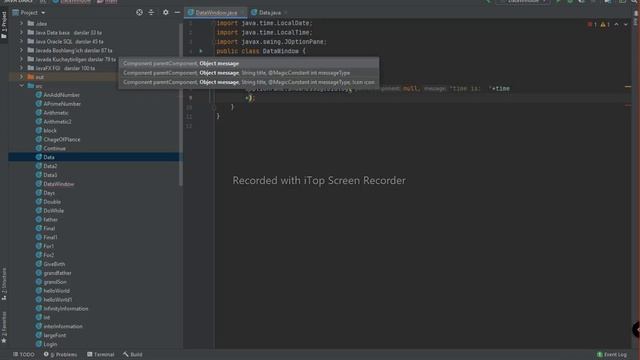Select the AnAddNumber class
This screenshot has height=360, width=640.
(58, 95)
